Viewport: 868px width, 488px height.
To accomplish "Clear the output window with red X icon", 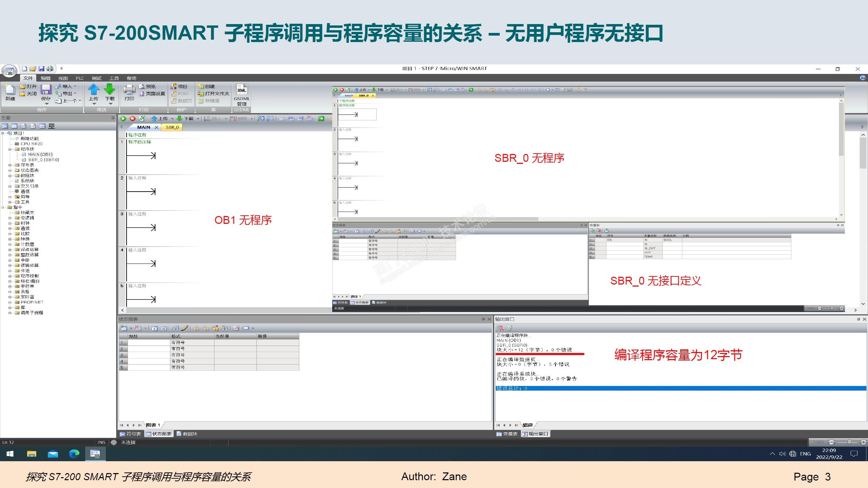I will click(501, 328).
